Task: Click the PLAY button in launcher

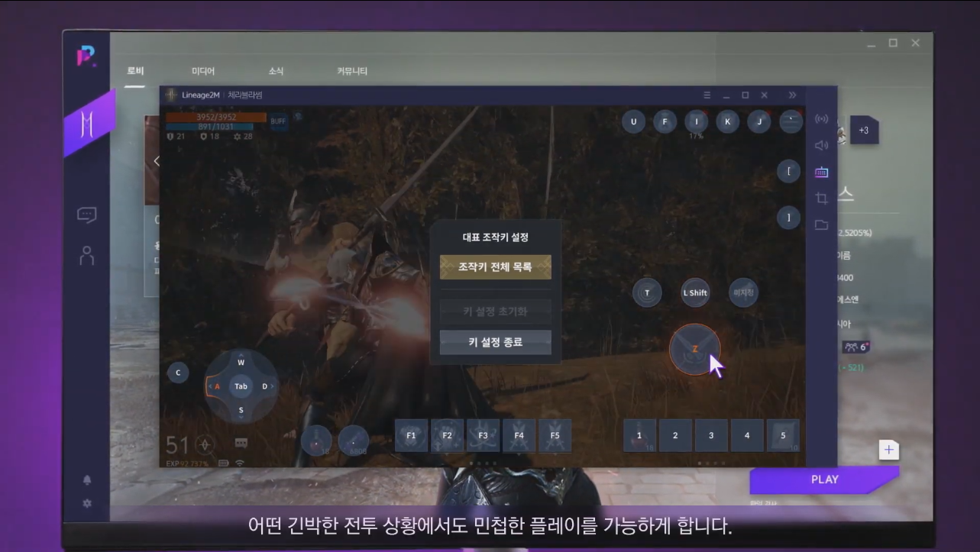Action: point(824,479)
